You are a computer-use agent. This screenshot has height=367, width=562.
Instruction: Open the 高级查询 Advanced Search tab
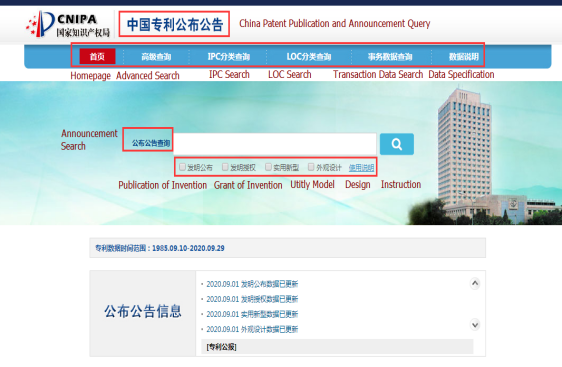(x=156, y=57)
